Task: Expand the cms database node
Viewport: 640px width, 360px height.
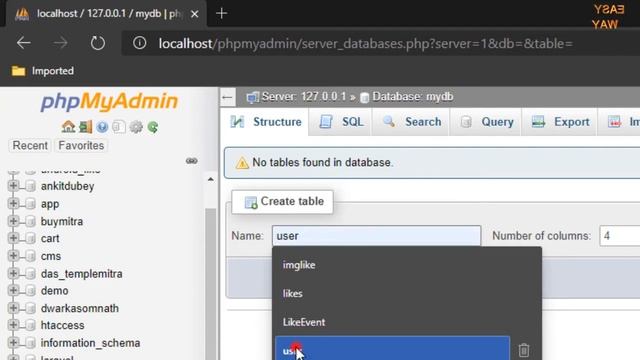Action: pyautogui.click(x=13, y=256)
